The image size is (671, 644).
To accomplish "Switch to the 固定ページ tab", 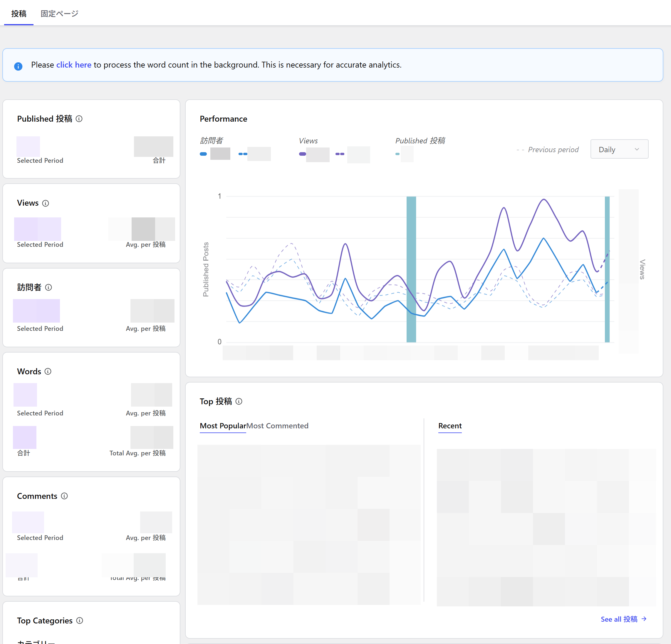I will [60, 13].
